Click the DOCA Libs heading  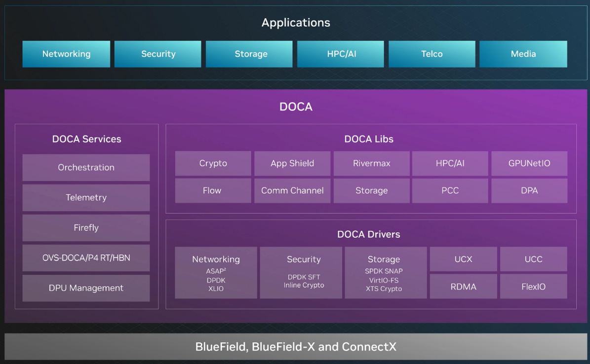coord(369,139)
